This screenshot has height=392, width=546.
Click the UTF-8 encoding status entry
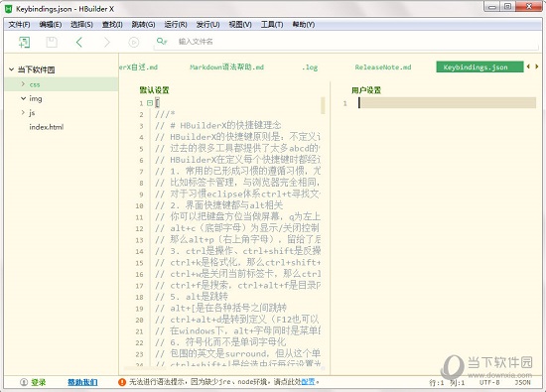click(x=489, y=383)
